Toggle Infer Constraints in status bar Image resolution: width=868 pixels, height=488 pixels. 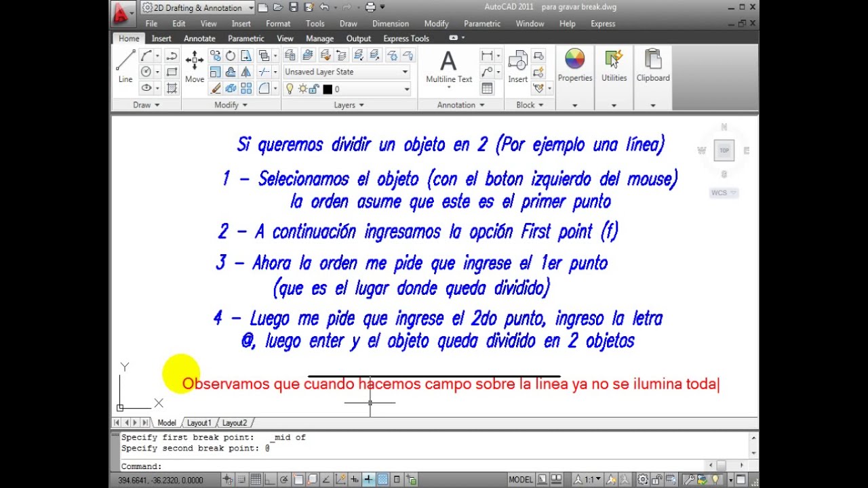pyautogui.click(x=229, y=480)
